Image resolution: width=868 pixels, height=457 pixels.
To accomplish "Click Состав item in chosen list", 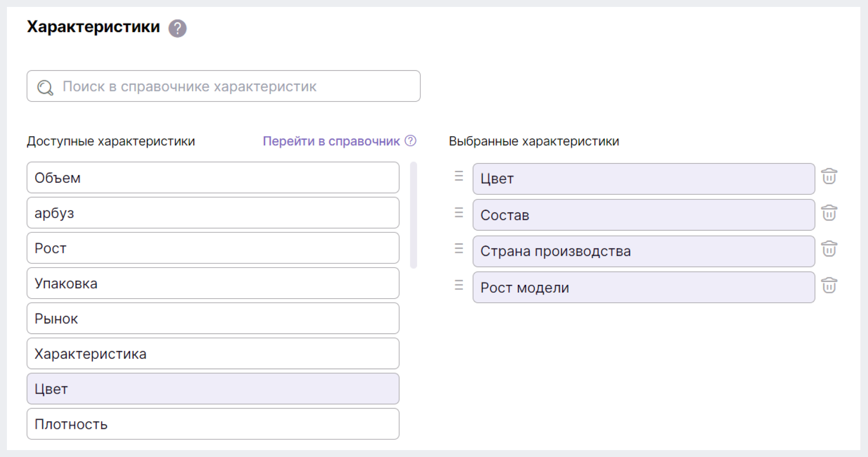I will pos(644,215).
